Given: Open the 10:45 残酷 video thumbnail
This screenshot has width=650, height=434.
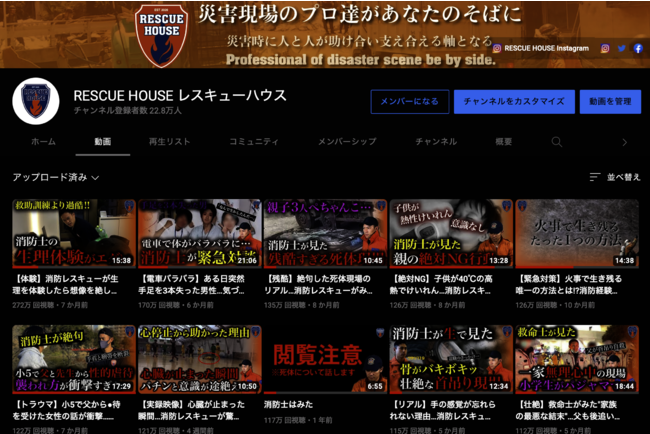Looking at the screenshot, I should click(325, 234).
